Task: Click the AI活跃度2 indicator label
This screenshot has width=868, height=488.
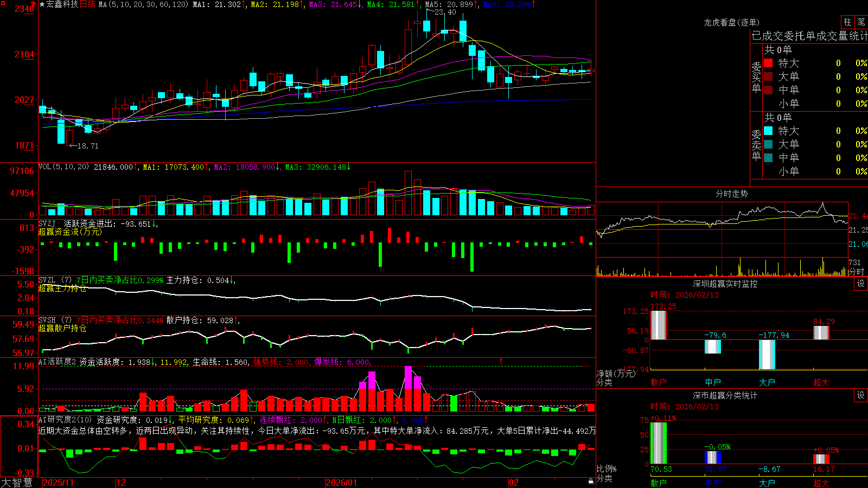Action: click(x=58, y=362)
